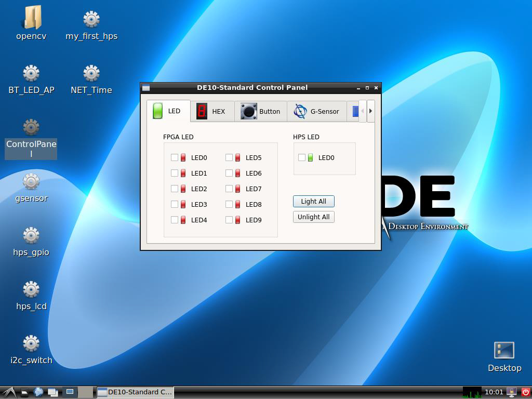Click the green HPS LED0 indicator icon
Viewport: 532px width, 399px height.
point(311,157)
